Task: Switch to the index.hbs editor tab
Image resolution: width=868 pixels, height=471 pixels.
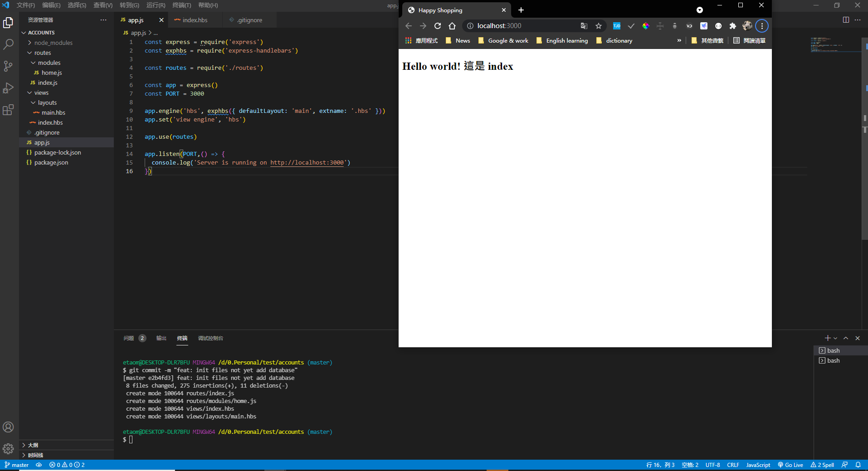Action: click(x=195, y=20)
